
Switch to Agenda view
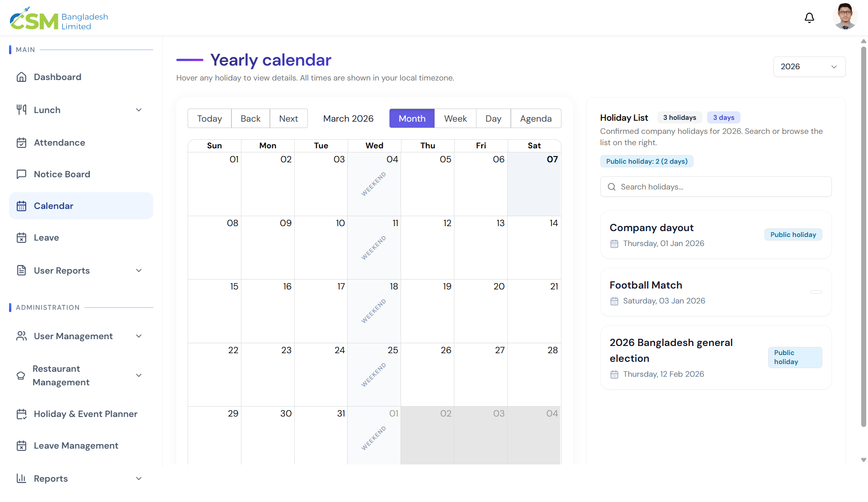(536, 118)
